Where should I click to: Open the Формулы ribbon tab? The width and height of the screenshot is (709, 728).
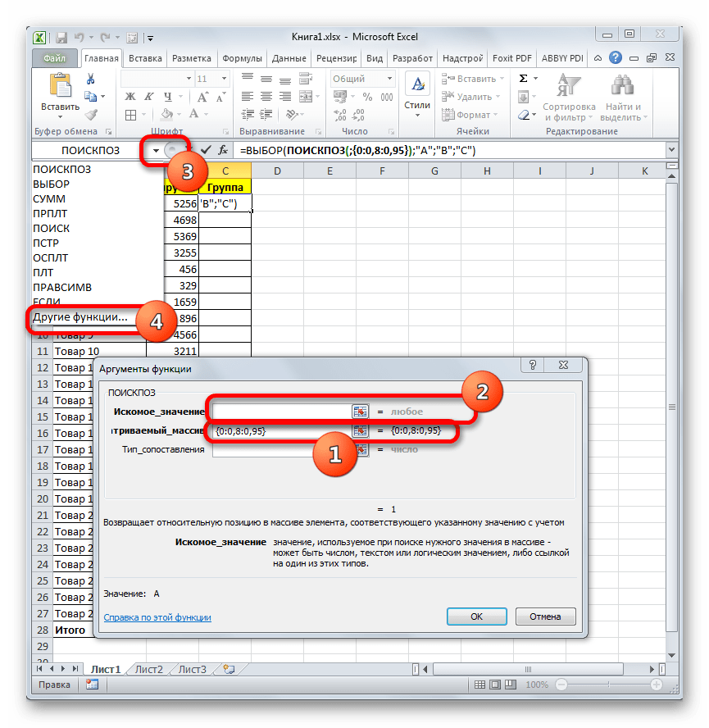[x=242, y=59]
